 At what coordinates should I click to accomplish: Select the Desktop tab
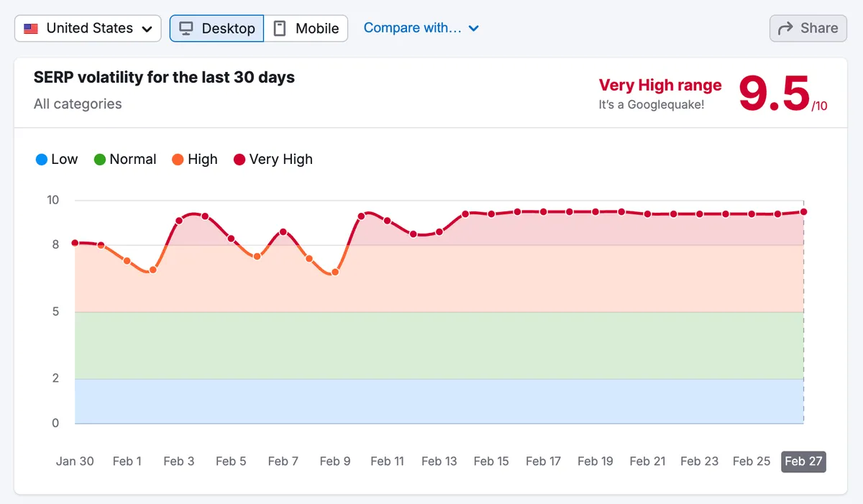click(x=216, y=28)
